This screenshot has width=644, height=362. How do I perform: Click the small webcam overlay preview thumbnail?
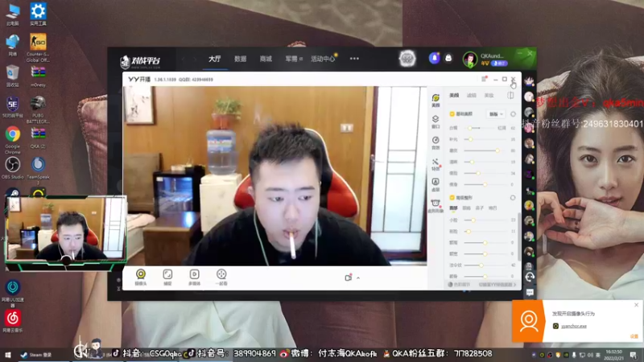pyautogui.click(x=66, y=232)
